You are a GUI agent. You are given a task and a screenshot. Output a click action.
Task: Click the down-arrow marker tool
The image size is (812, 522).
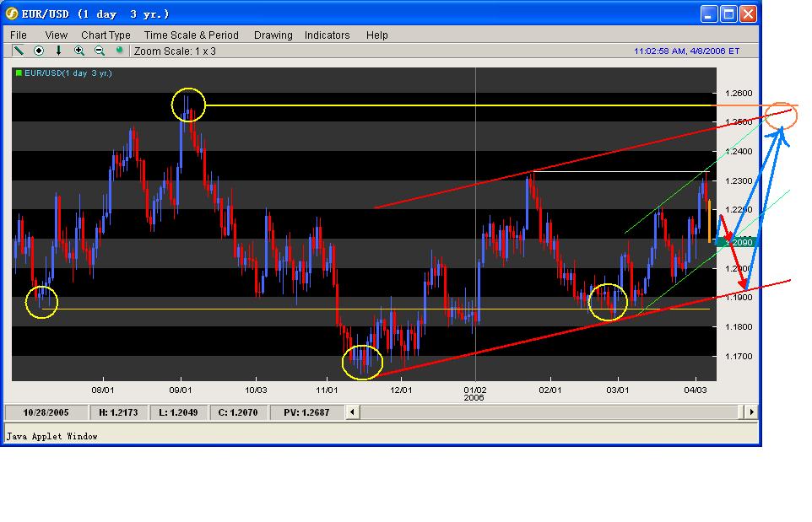pos(58,51)
